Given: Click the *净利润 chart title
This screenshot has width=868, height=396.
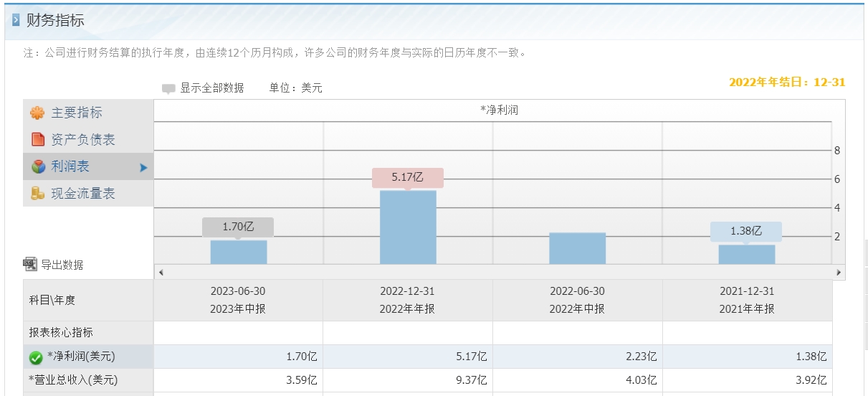Looking at the screenshot, I should pos(500,110).
